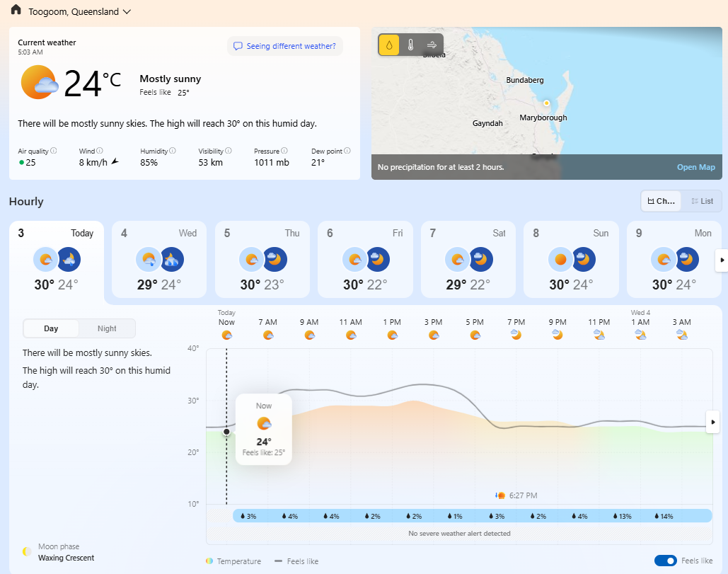Viewport: 728px width, 574px height.
Task: Click the home icon beside Toogoom
Action: (16, 11)
